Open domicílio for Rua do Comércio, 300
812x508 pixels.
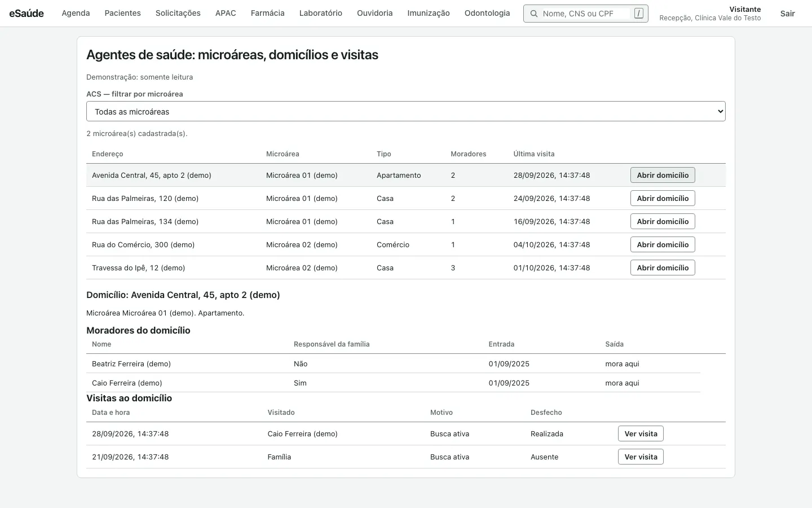(x=663, y=244)
